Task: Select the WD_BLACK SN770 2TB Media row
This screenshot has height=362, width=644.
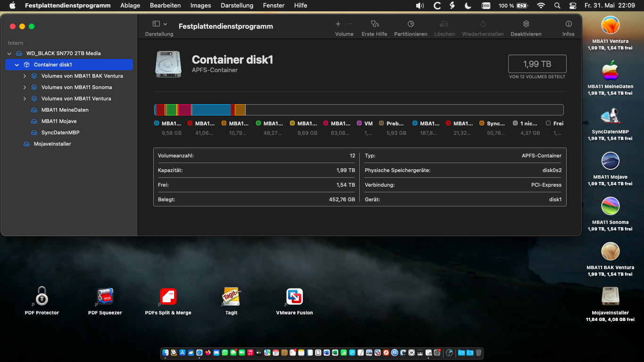Action: pos(69,53)
